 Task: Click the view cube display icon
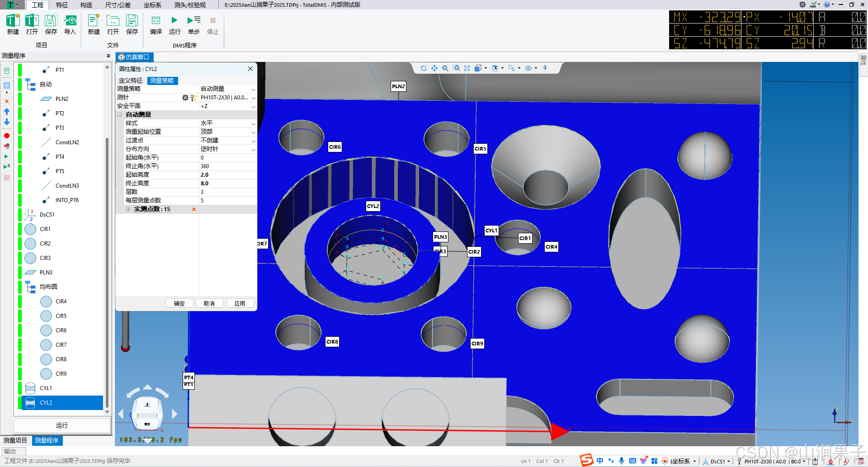pos(478,68)
